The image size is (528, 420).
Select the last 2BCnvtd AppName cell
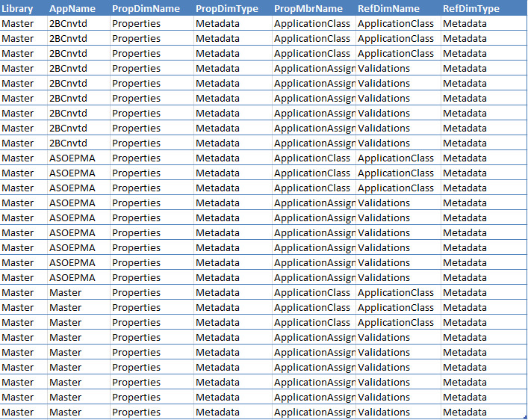(78, 143)
